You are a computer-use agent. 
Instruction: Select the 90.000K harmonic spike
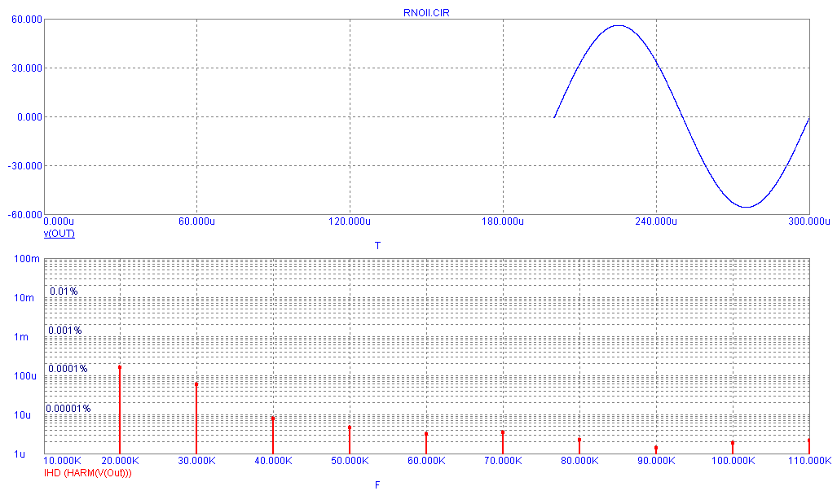click(x=656, y=448)
